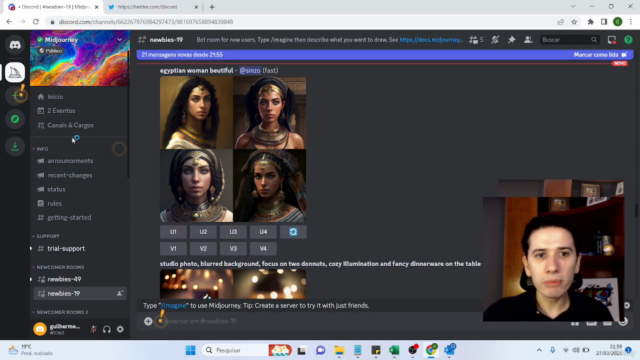The height and width of the screenshot is (360, 640).
Task: Open the green help question mark icon
Action: click(628, 40)
